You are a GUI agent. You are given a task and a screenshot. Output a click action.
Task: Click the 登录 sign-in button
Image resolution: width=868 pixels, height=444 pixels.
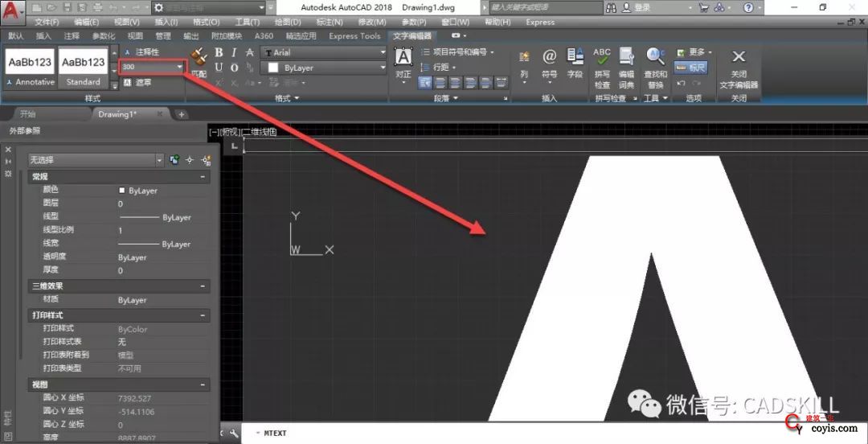(x=637, y=8)
